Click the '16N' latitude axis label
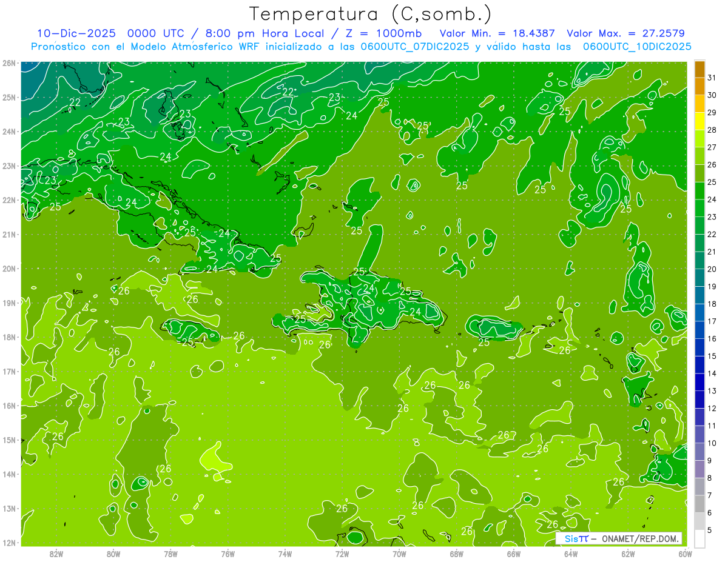 pos(8,406)
